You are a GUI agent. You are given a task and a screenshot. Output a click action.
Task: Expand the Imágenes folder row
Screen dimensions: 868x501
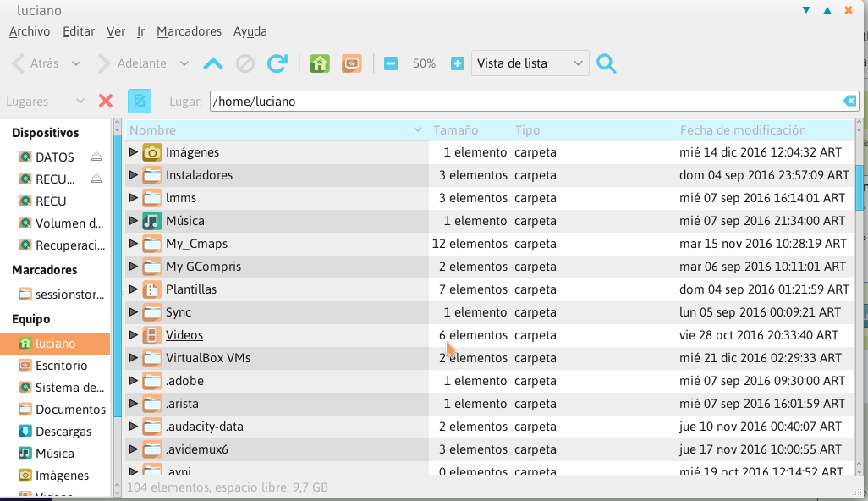(x=134, y=151)
